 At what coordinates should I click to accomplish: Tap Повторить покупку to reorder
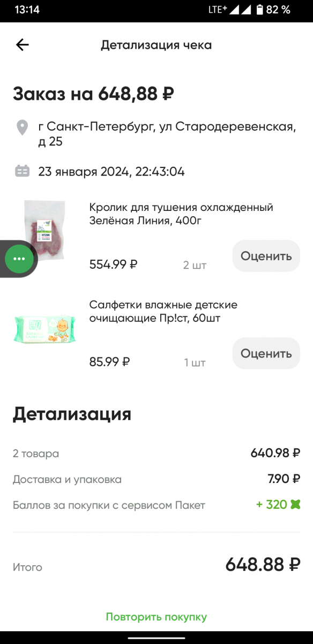[156, 616]
